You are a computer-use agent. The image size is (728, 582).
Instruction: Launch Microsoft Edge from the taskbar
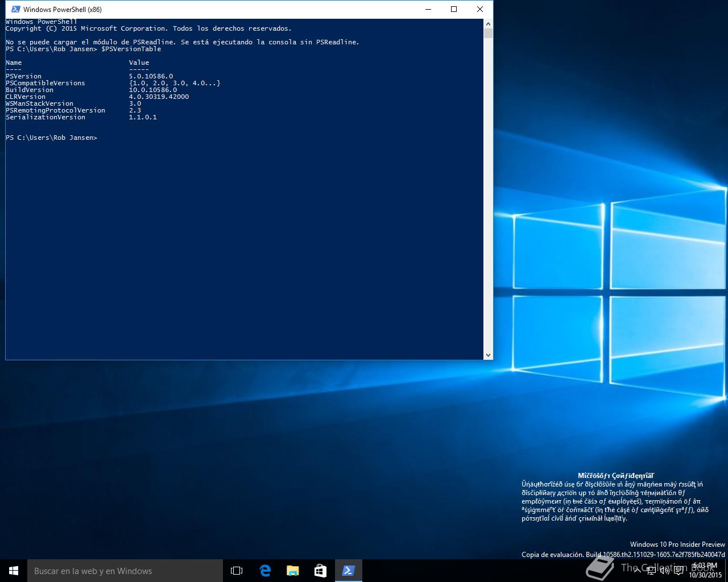[265, 571]
